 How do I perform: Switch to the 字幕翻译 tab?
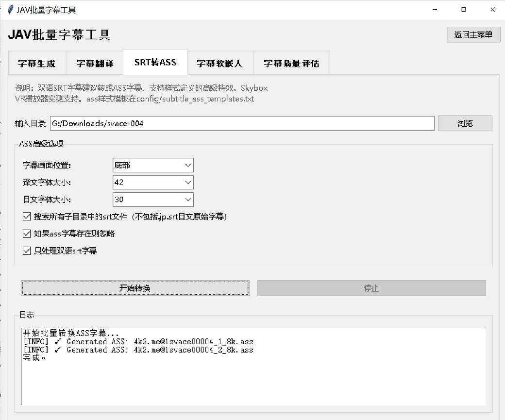tap(95, 63)
